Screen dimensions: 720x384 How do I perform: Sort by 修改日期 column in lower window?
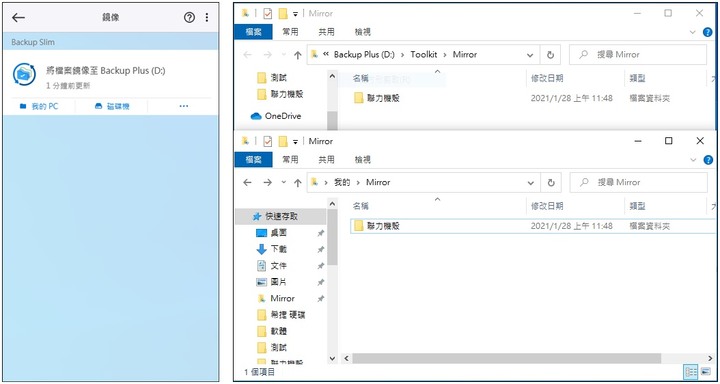pyautogui.click(x=547, y=206)
